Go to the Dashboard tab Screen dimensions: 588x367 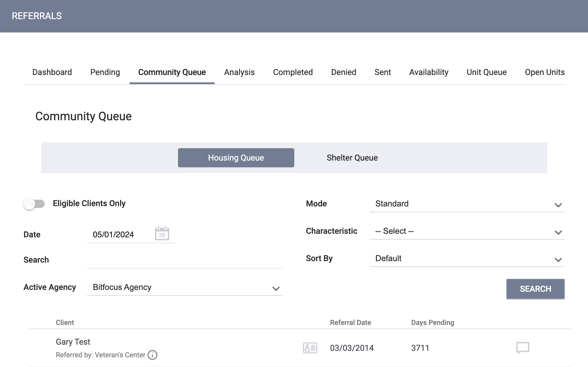pyautogui.click(x=52, y=72)
